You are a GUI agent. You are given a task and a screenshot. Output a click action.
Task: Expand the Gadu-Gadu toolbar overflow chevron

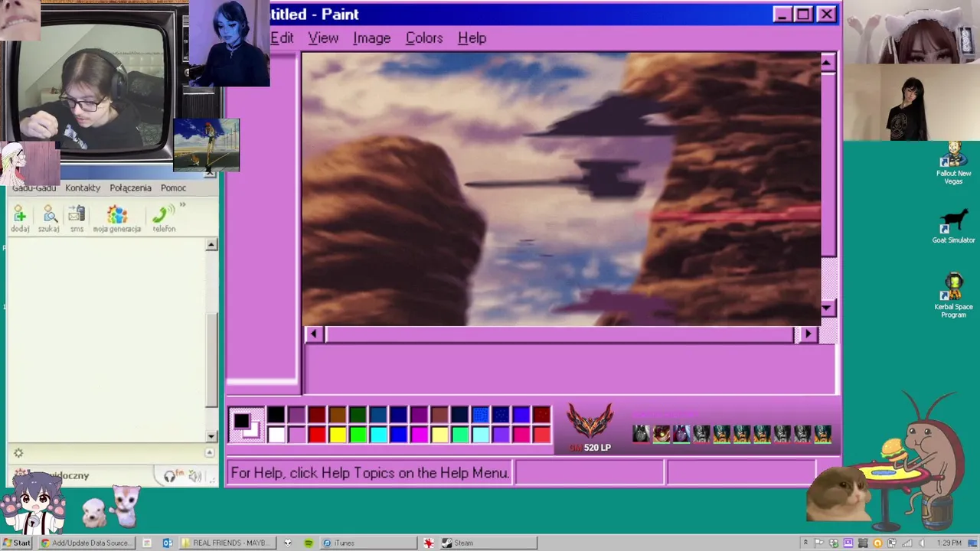(x=183, y=205)
